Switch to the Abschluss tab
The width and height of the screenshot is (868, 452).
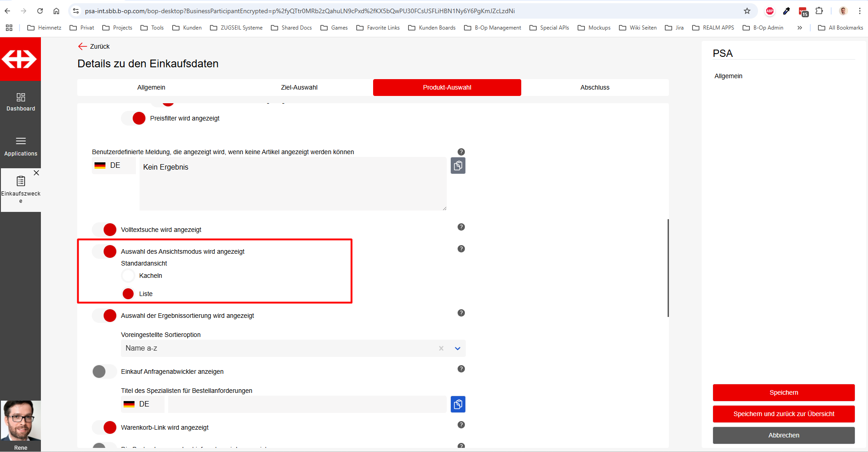point(594,87)
